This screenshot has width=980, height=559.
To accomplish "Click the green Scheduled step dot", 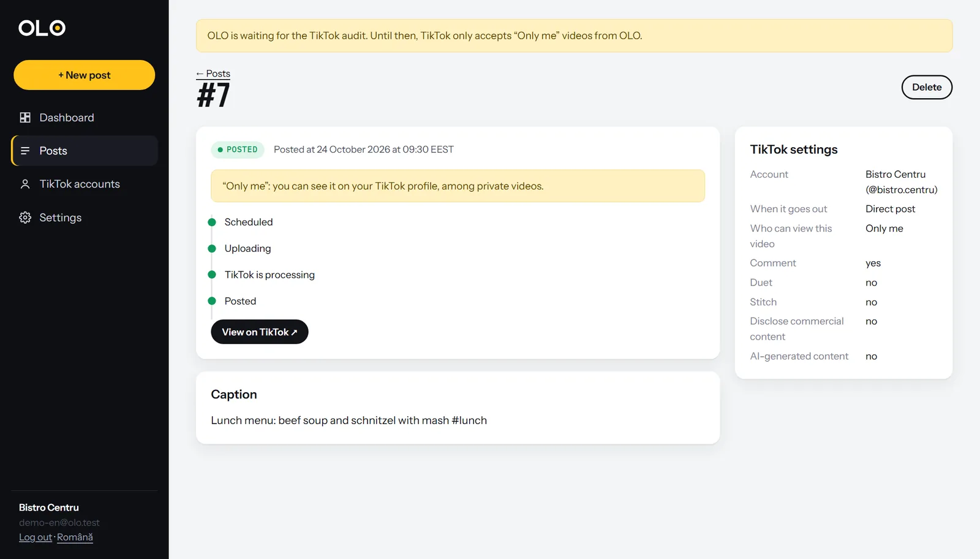I will tap(212, 222).
